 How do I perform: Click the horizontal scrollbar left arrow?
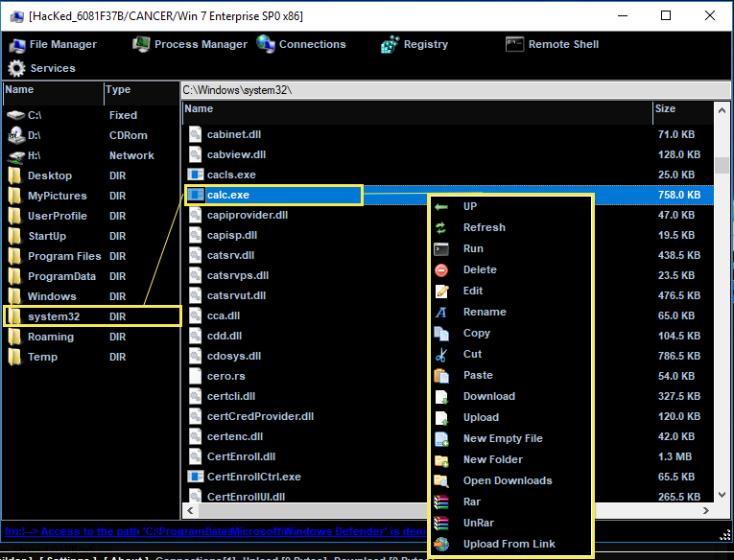click(190, 511)
